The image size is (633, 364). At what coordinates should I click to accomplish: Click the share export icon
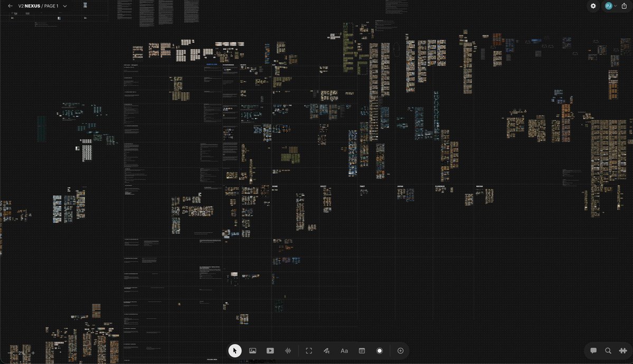click(624, 6)
